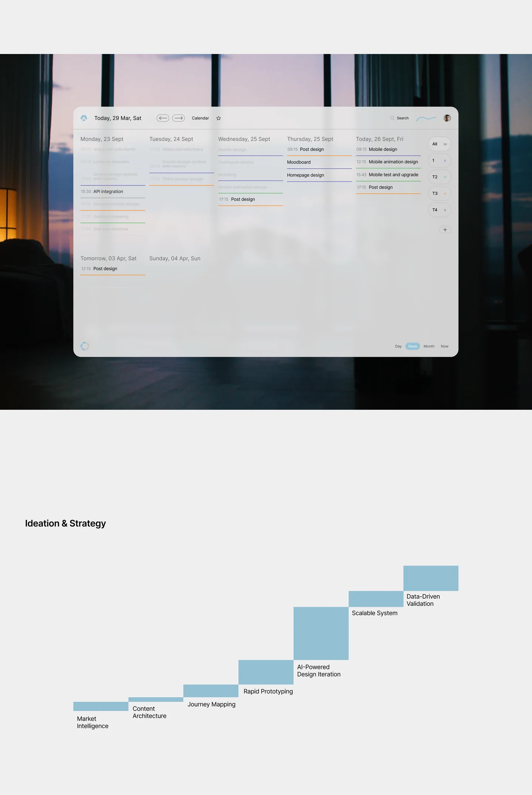Open Wednesday's 17:15 Post design task
Screen dimensions: 532x795
[x=250, y=199]
